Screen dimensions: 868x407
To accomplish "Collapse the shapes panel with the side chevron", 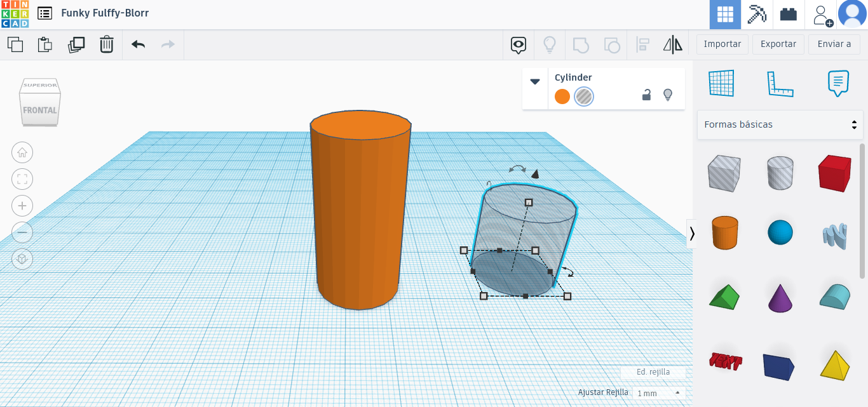I will 691,234.
